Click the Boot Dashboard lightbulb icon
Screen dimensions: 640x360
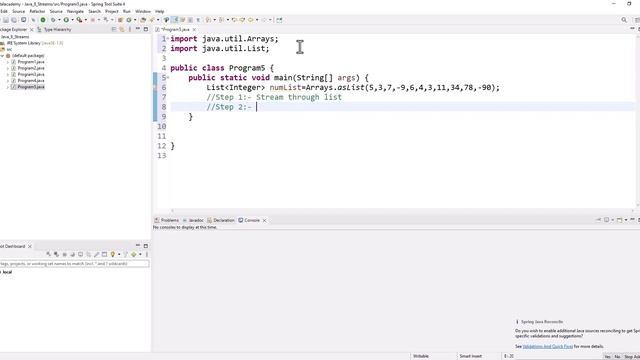[x=113, y=254]
